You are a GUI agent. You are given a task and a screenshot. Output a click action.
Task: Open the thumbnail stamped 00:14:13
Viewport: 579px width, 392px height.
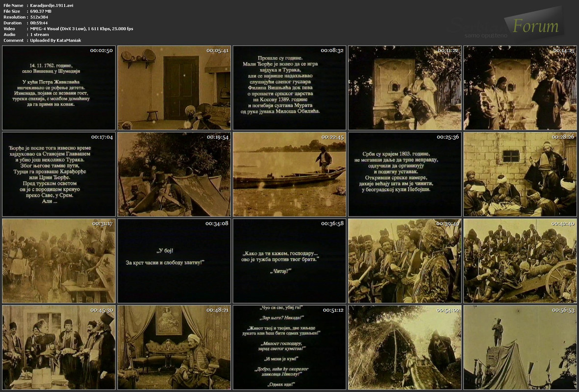(520, 88)
